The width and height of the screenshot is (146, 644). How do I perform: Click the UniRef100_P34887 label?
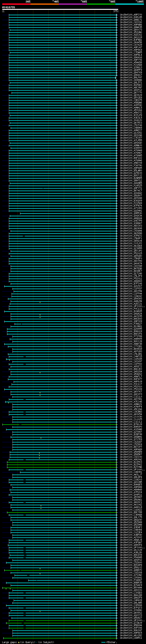131,580
